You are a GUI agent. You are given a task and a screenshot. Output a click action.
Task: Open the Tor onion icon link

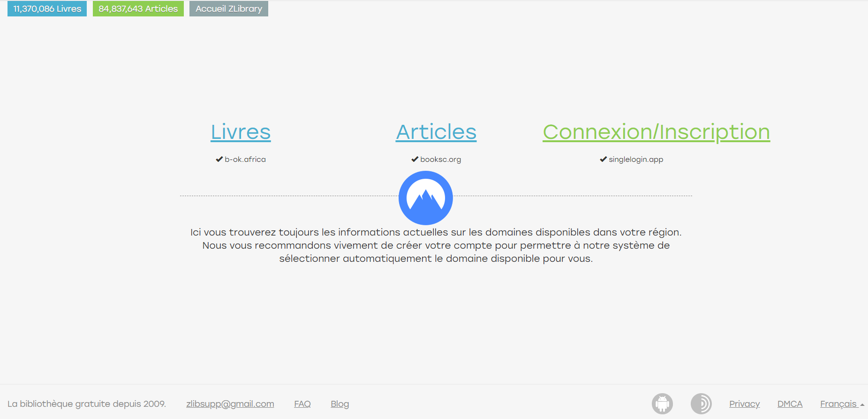point(701,404)
